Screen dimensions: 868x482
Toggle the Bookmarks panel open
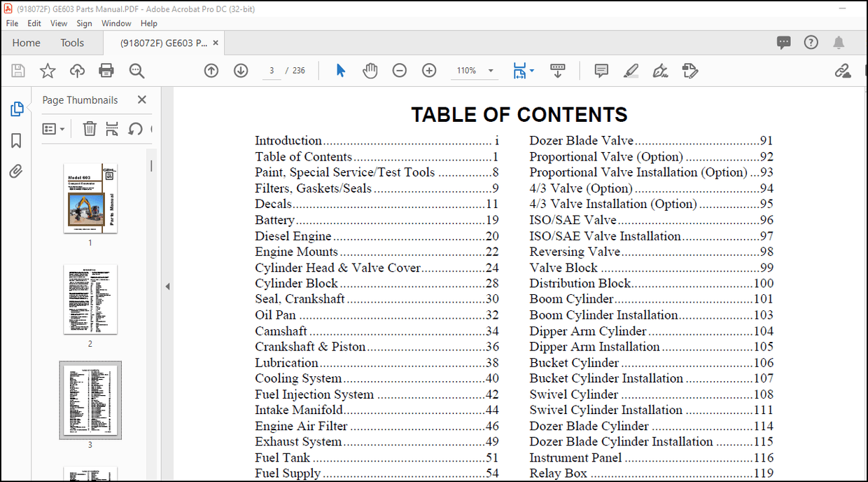(x=17, y=140)
